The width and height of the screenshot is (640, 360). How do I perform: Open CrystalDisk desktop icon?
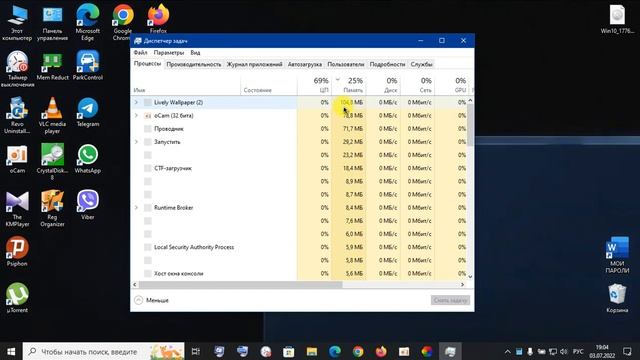[x=52, y=162]
